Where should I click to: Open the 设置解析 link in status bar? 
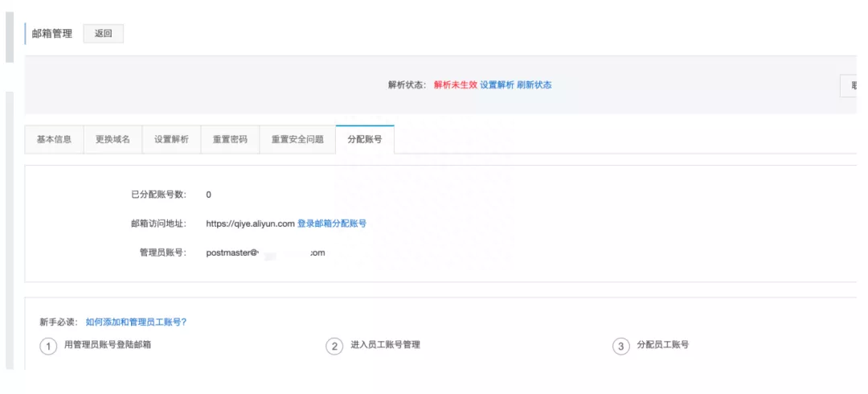(497, 85)
